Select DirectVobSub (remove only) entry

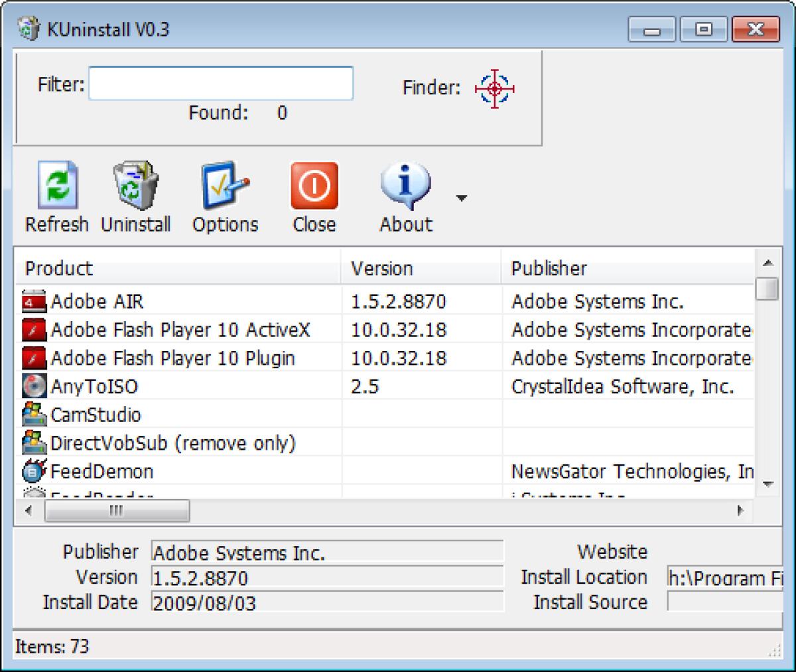coord(173,442)
